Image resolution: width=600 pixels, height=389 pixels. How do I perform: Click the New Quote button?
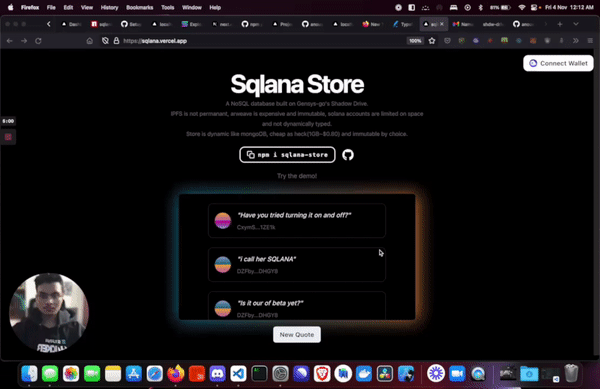(297, 335)
